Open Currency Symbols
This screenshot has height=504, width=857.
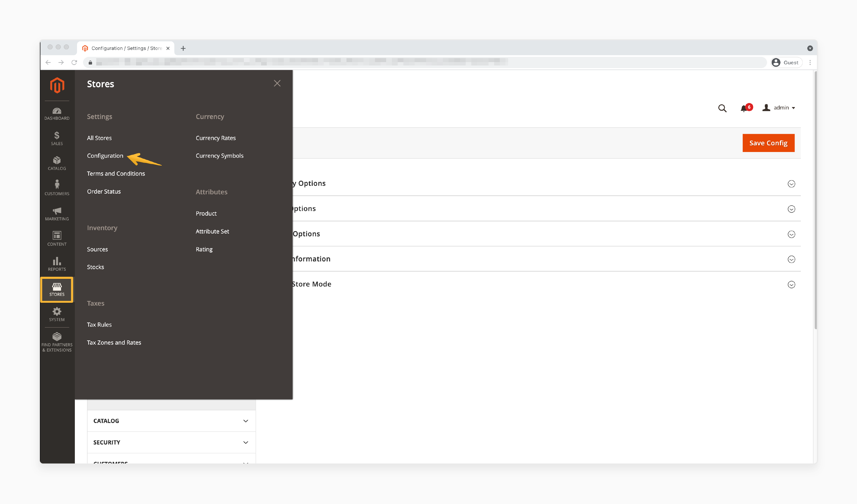(x=219, y=156)
